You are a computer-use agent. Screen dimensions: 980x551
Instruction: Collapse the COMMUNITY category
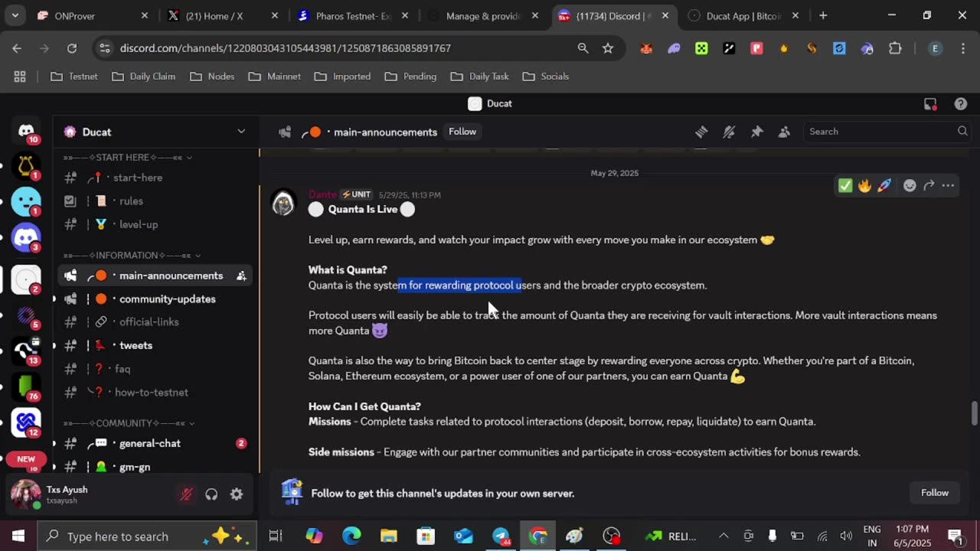click(129, 422)
